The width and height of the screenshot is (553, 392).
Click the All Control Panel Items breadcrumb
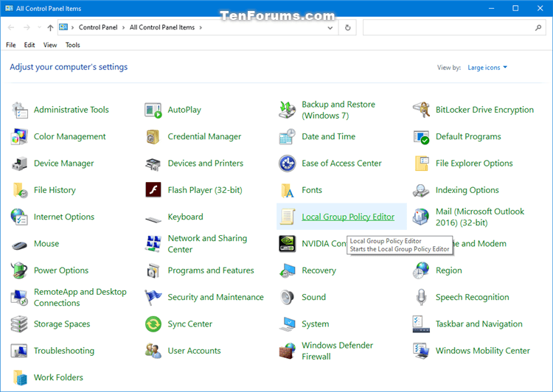162,27
